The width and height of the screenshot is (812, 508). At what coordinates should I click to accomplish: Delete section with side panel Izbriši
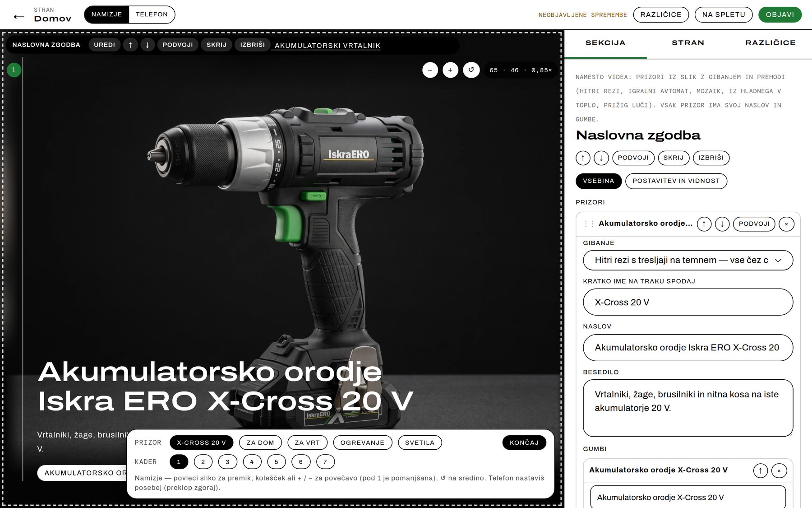(711, 158)
